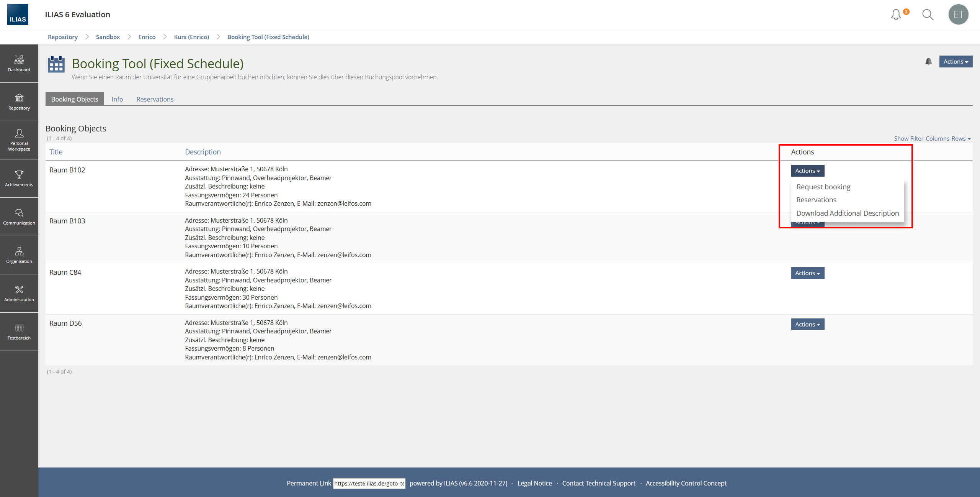
Task: Open Organisation sidebar icon
Action: pyautogui.click(x=19, y=255)
